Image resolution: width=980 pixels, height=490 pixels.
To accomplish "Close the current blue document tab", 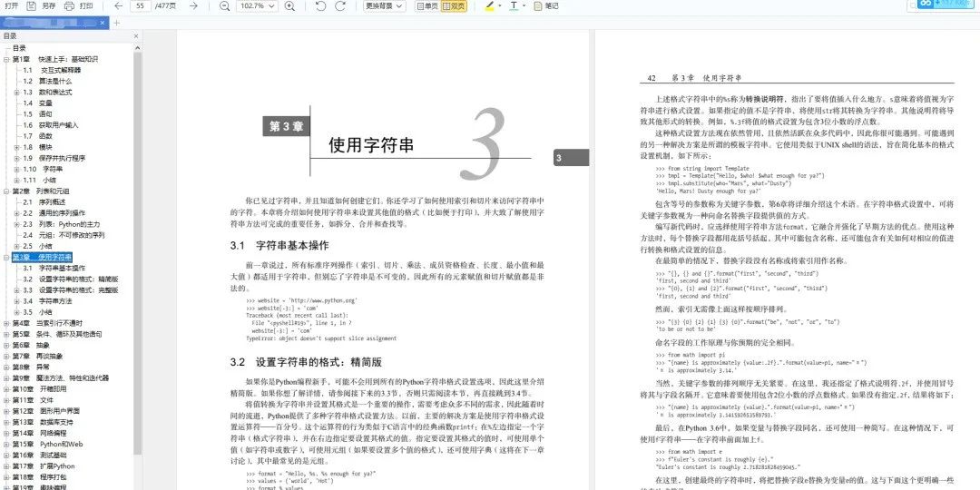I will [103, 23].
